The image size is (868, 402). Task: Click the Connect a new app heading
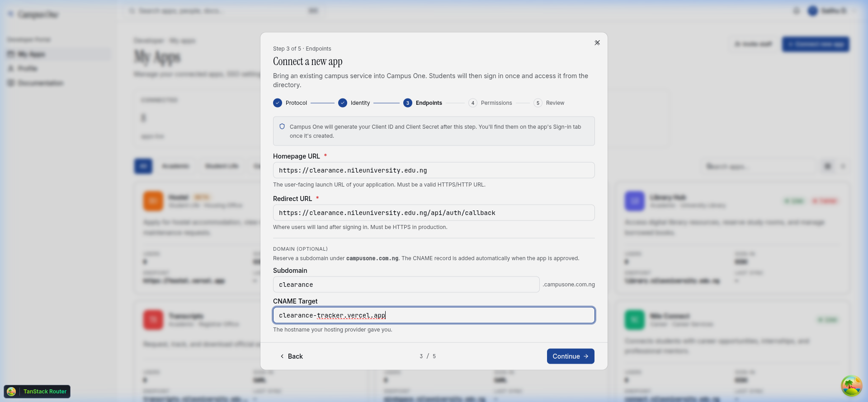coord(308,61)
